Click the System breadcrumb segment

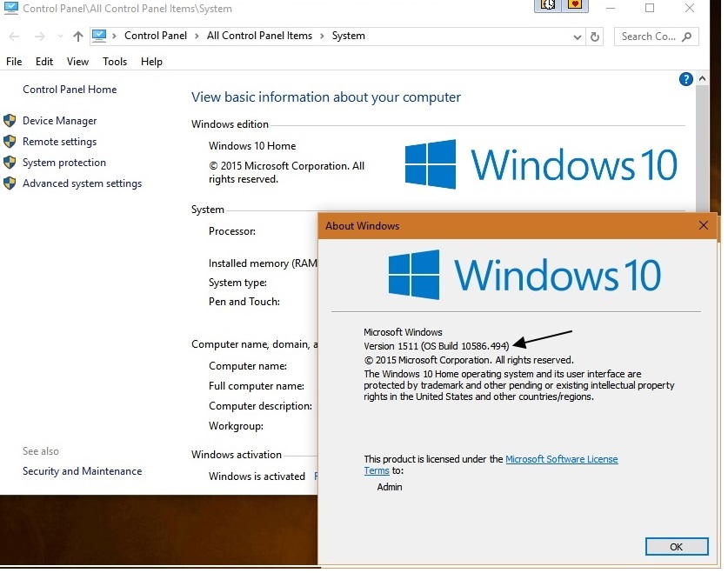coord(348,36)
